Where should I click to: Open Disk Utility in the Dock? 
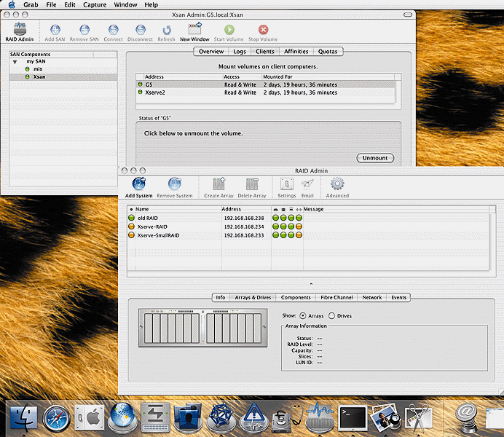pos(287,418)
